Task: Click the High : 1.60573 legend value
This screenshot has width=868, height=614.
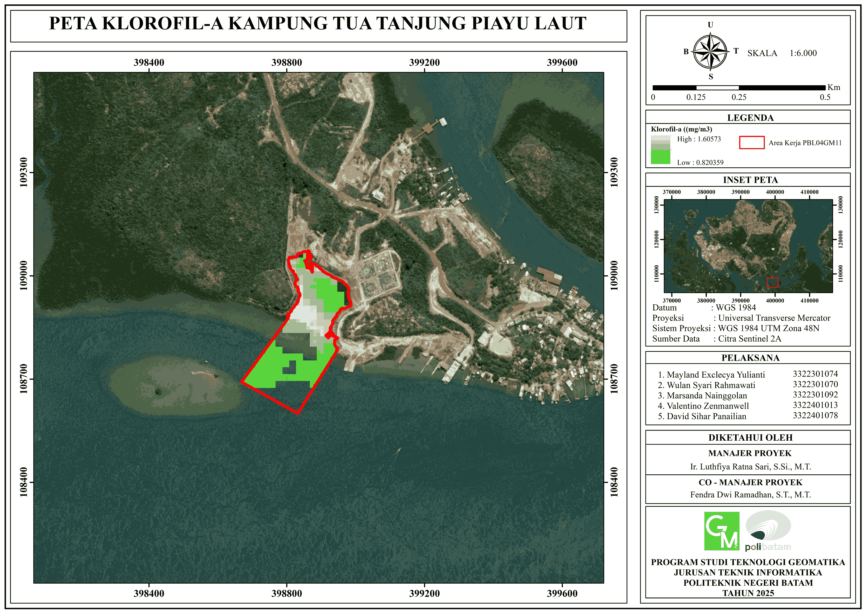Action: (699, 139)
